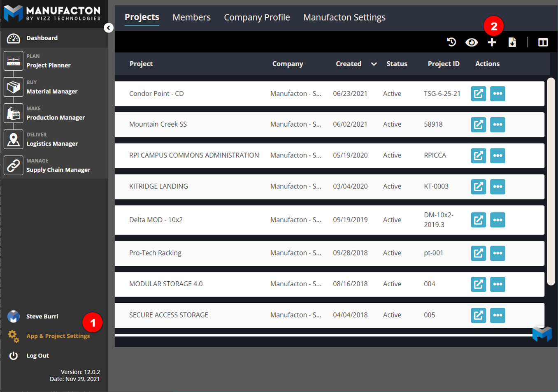
Task: Click the history clock icon in toolbar
Action: pos(451,42)
